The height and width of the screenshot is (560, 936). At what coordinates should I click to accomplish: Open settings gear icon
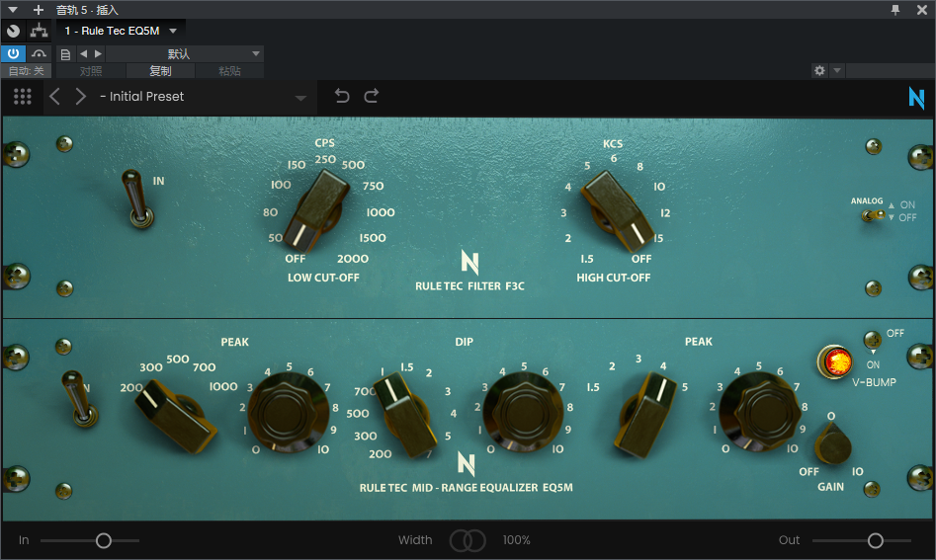[x=819, y=70]
